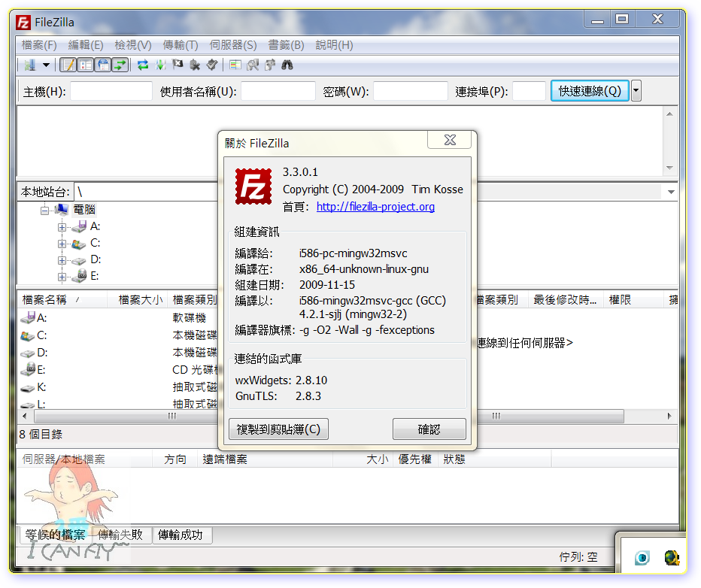Image resolution: width=701 pixels, height=588 pixels.
Task: Select the C: drive icon in tree
Action: pos(79,244)
